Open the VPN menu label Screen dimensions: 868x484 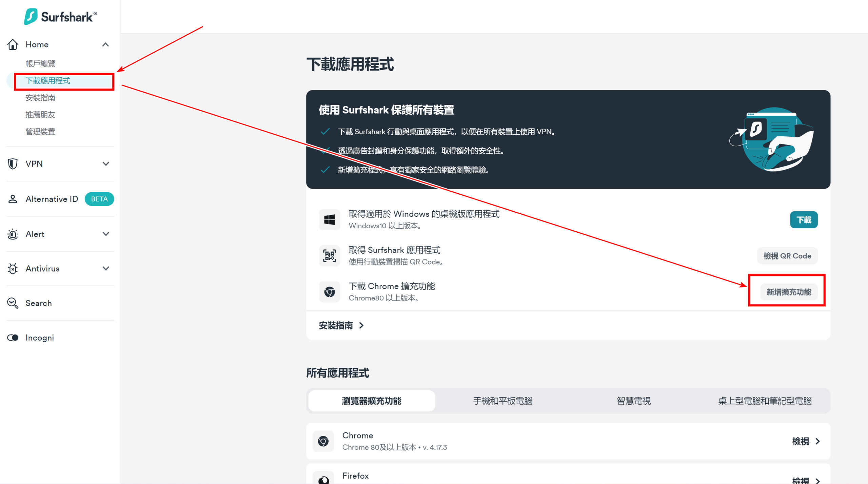click(x=34, y=164)
